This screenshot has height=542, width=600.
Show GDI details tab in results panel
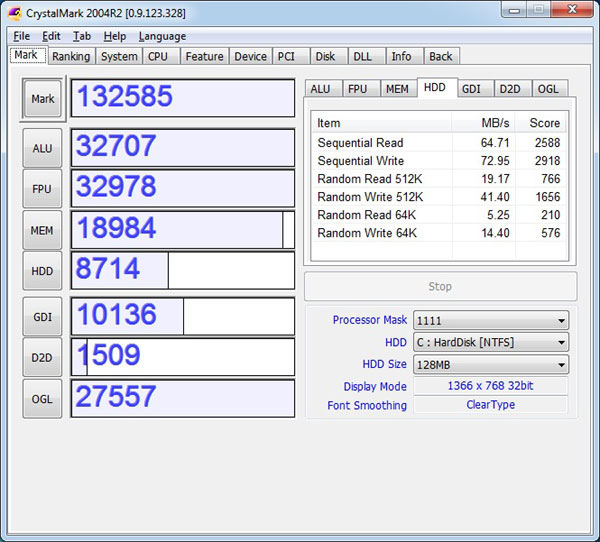475,89
